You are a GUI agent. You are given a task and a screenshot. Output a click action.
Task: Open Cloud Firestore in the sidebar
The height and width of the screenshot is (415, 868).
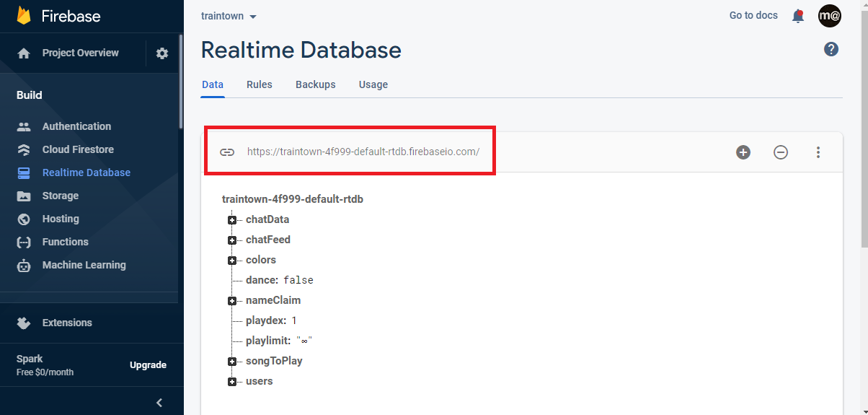pos(78,149)
